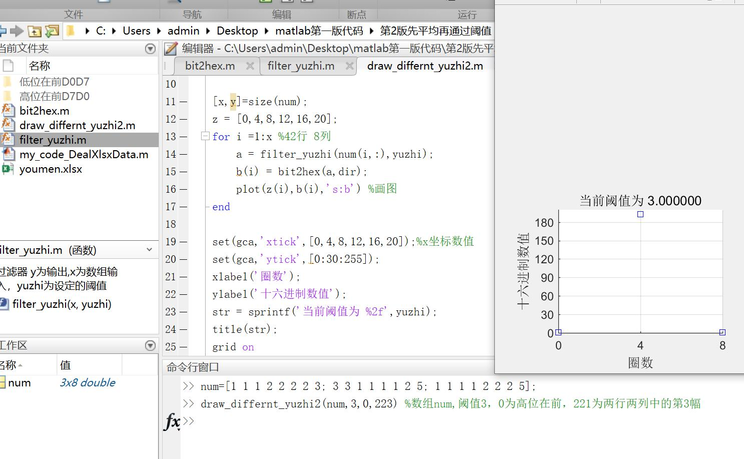Sort file list by 名称 column
The width and height of the screenshot is (744, 459).
coord(39,66)
